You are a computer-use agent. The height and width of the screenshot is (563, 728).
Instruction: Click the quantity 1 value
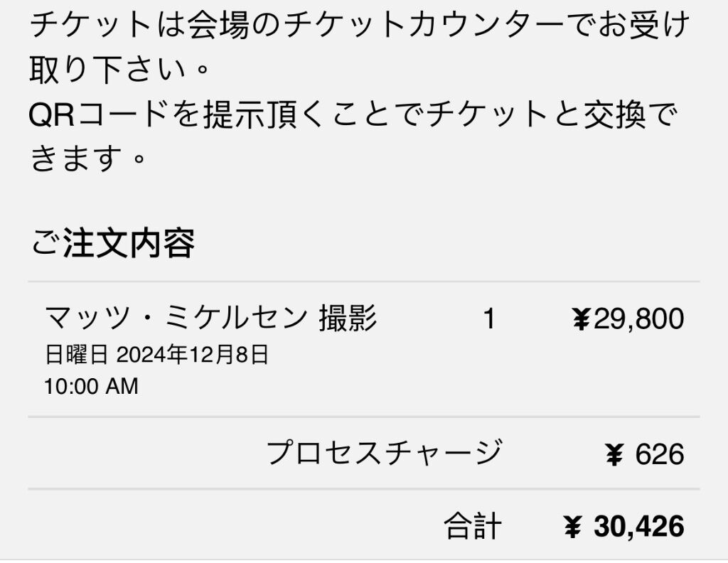489,319
